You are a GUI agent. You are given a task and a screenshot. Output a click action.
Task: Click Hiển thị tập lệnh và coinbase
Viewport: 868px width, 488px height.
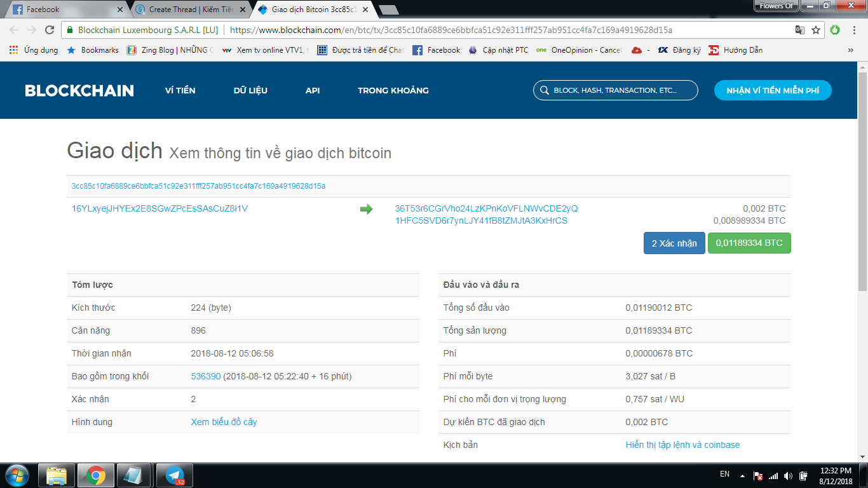pos(682,445)
